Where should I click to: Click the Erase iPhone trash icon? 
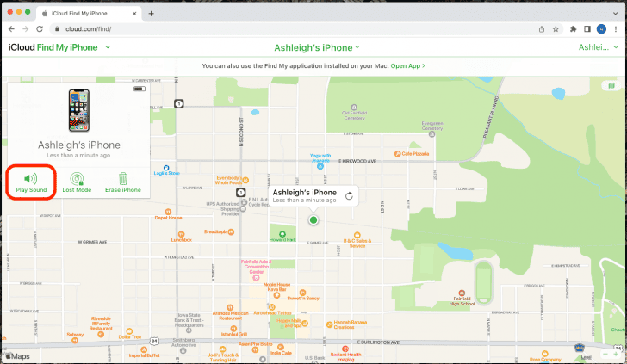(x=123, y=178)
